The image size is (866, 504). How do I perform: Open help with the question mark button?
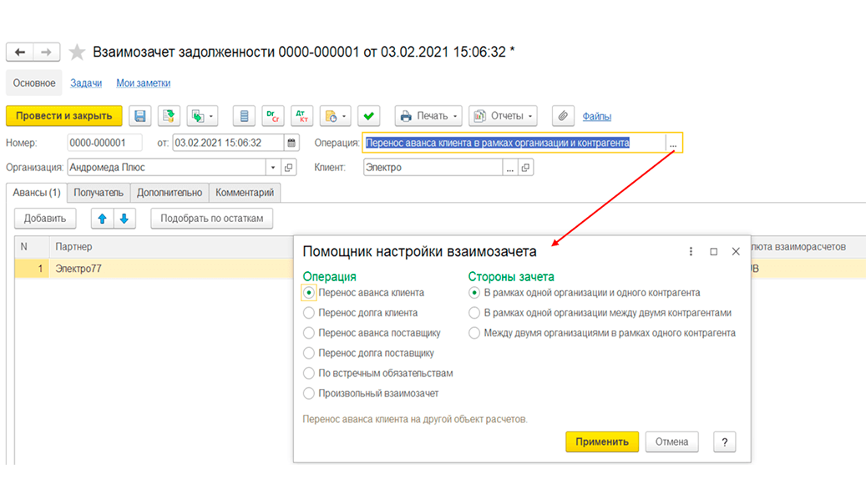(725, 442)
